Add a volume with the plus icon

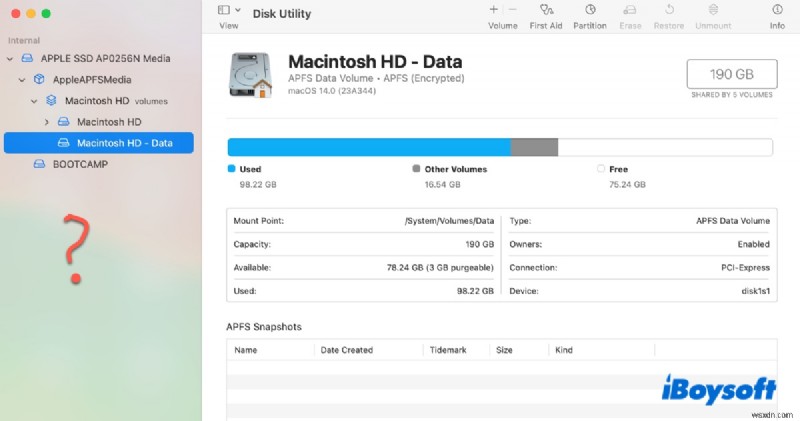tap(493, 9)
